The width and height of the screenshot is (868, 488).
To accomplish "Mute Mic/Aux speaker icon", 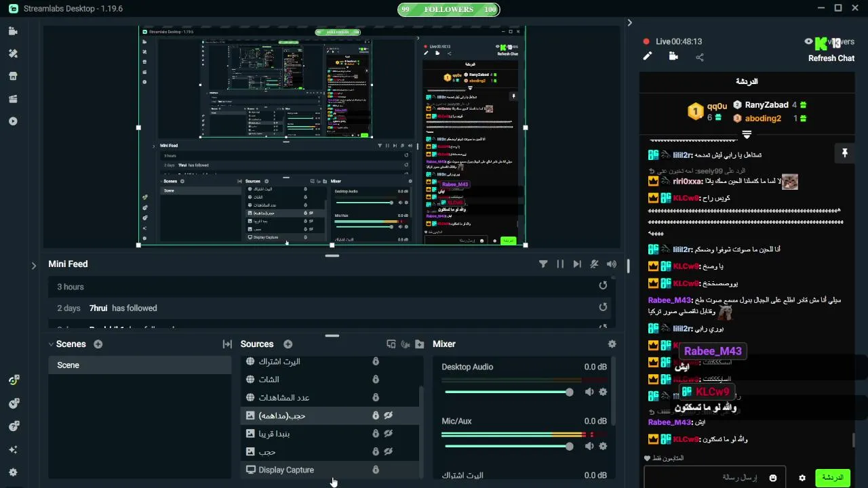I will coord(589,446).
